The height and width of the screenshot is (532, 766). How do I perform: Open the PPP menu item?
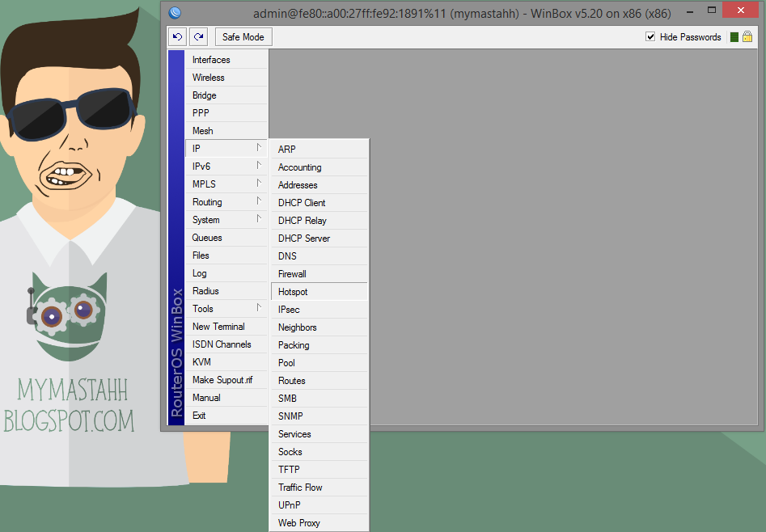226,113
